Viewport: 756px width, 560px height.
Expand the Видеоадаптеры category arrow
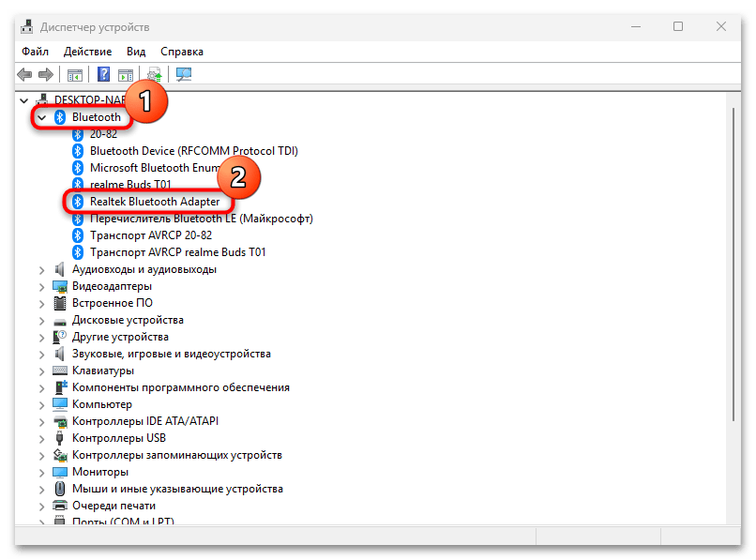click(42, 286)
